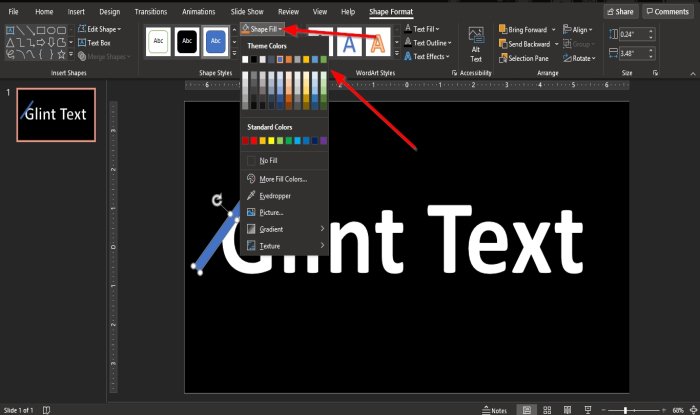Screen dimensions: 700x415
Task: Open the Selection Pane
Action: click(x=530, y=58)
